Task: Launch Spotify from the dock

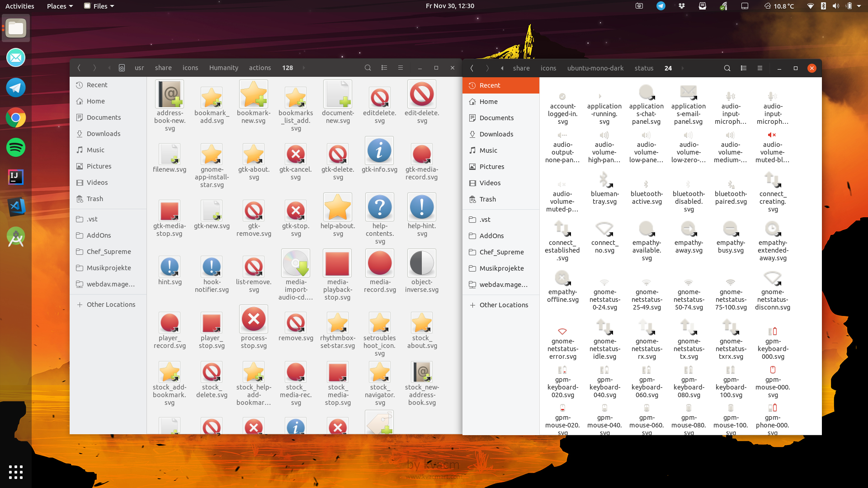Action: click(16, 147)
